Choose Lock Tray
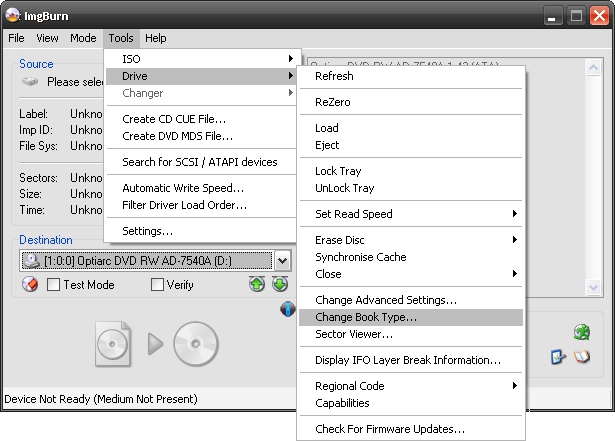Viewport: 615px width, 441px height. click(x=411, y=171)
